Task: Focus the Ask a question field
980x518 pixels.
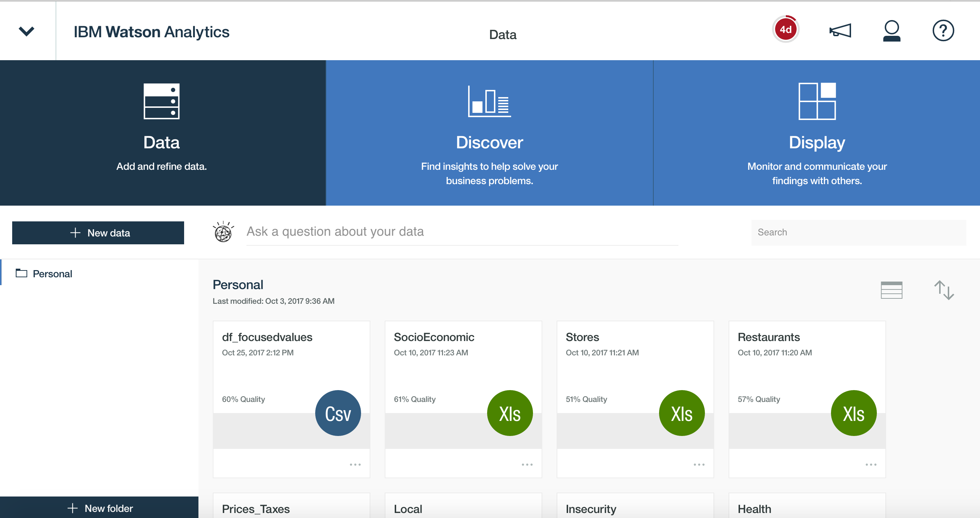Action: click(x=461, y=231)
